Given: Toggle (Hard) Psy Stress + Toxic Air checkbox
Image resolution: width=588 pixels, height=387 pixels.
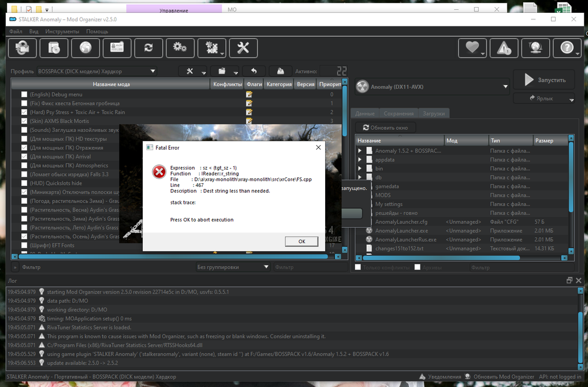Looking at the screenshot, I should 24,112.
